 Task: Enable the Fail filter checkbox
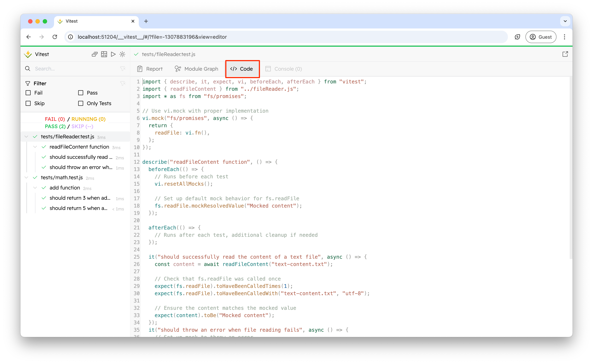[x=28, y=93]
